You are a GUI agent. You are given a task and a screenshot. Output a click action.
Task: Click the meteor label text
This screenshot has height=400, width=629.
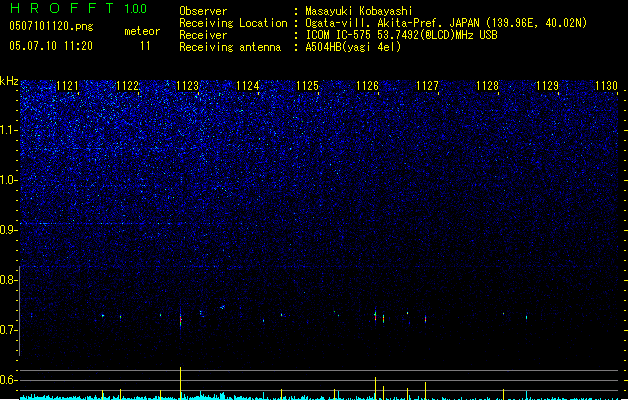click(x=142, y=31)
